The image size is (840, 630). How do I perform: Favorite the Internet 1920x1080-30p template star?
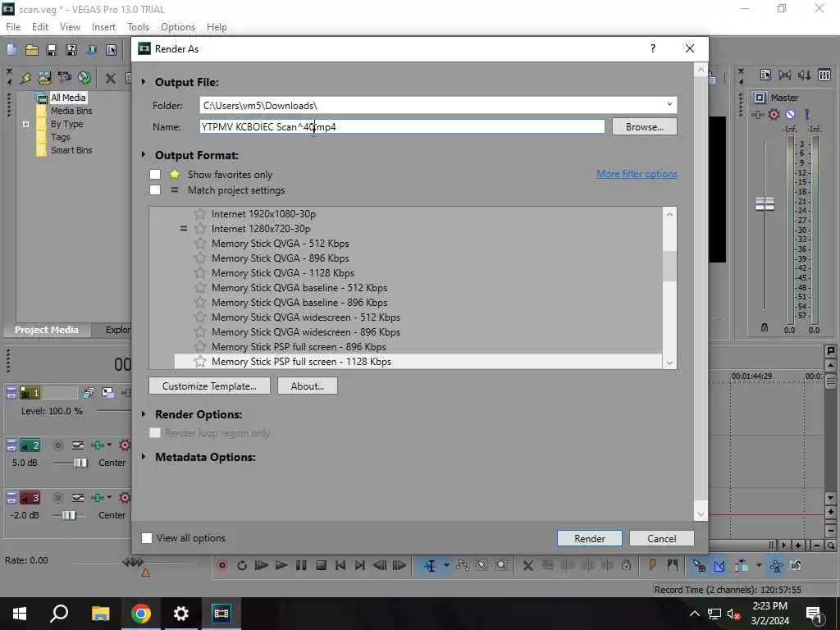[200, 214]
